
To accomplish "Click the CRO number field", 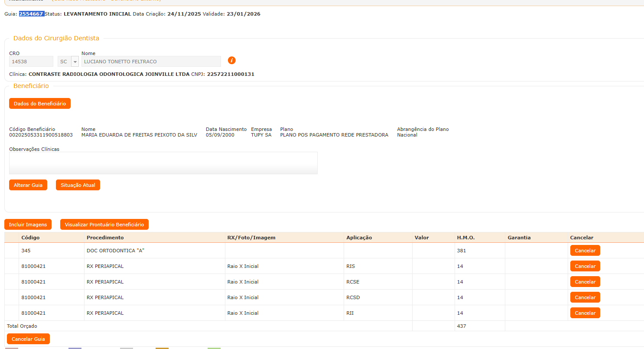I will click(x=31, y=62).
